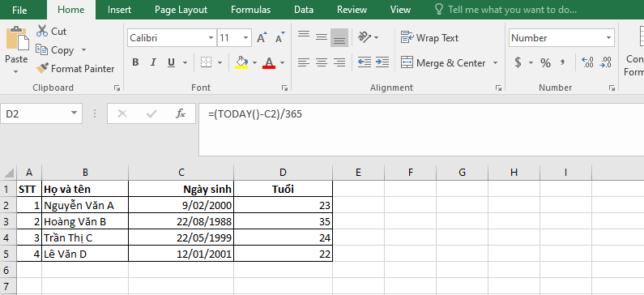Screen dimensions: 644x295
Task: Decrease decimal places
Action: coord(605,63)
